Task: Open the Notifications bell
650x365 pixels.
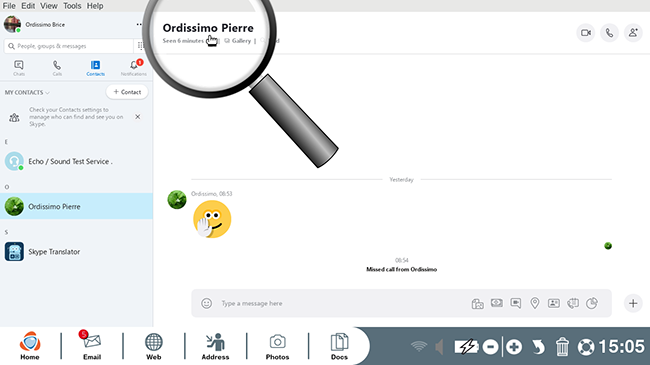Action: pos(133,68)
